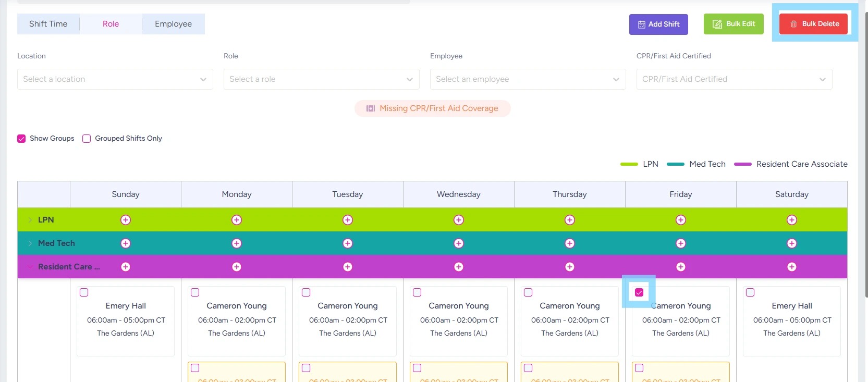Add a Med Tech shift on Monday

click(x=237, y=243)
